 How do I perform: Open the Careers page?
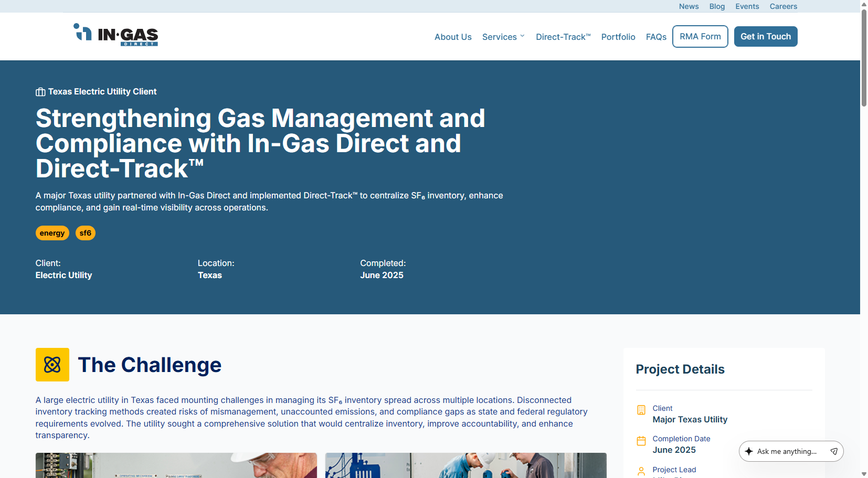(783, 6)
